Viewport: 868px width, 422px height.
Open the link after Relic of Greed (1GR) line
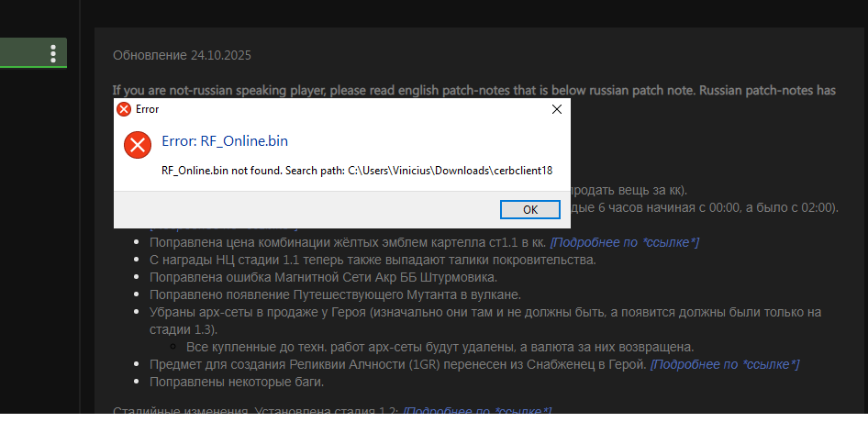(x=724, y=364)
